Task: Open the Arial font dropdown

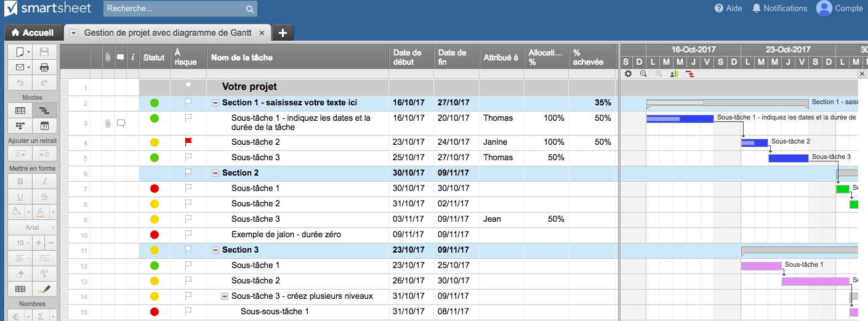Action: [32, 227]
